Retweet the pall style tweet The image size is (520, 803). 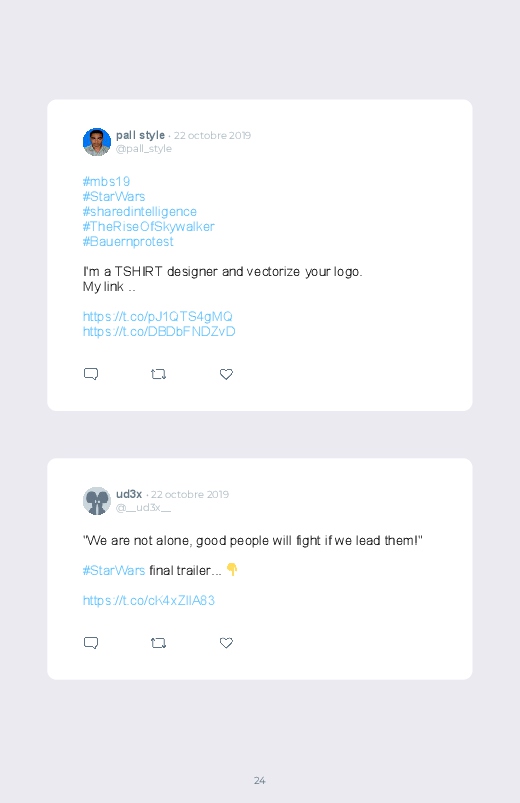[x=158, y=374]
